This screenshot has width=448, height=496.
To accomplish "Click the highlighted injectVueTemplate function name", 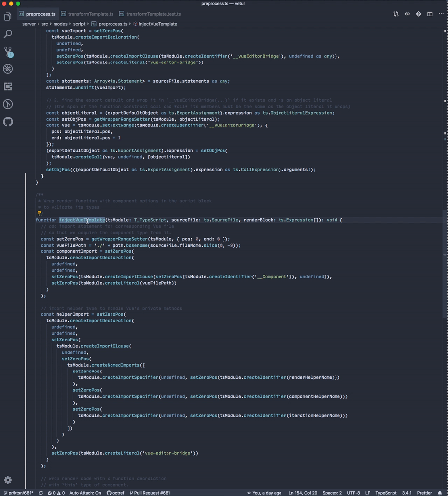I will click(x=82, y=220).
